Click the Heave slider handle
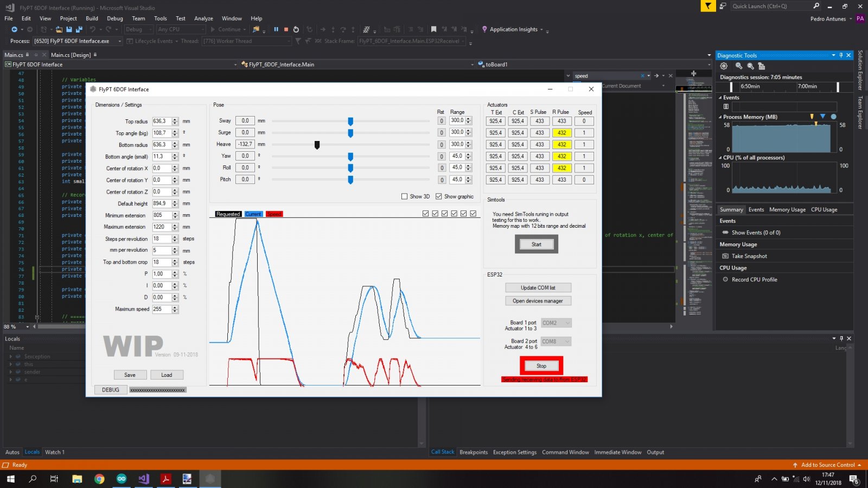This screenshot has height=488, width=868. coord(317,145)
